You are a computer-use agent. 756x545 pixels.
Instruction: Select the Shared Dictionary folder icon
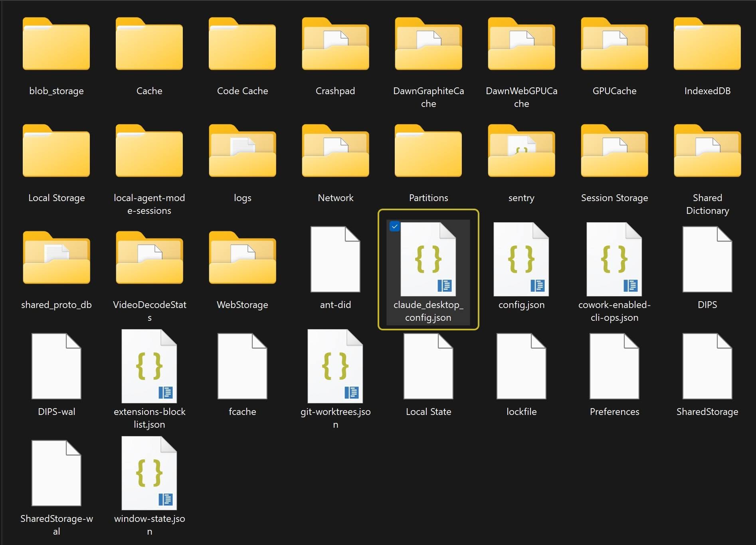707,151
